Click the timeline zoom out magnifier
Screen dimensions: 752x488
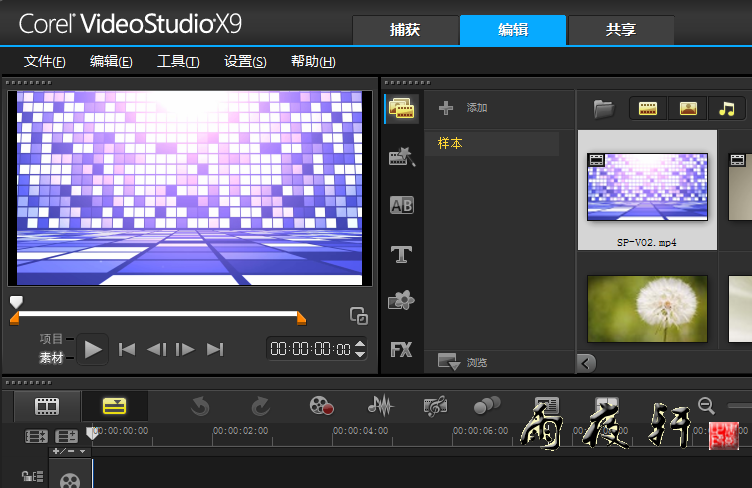point(706,405)
